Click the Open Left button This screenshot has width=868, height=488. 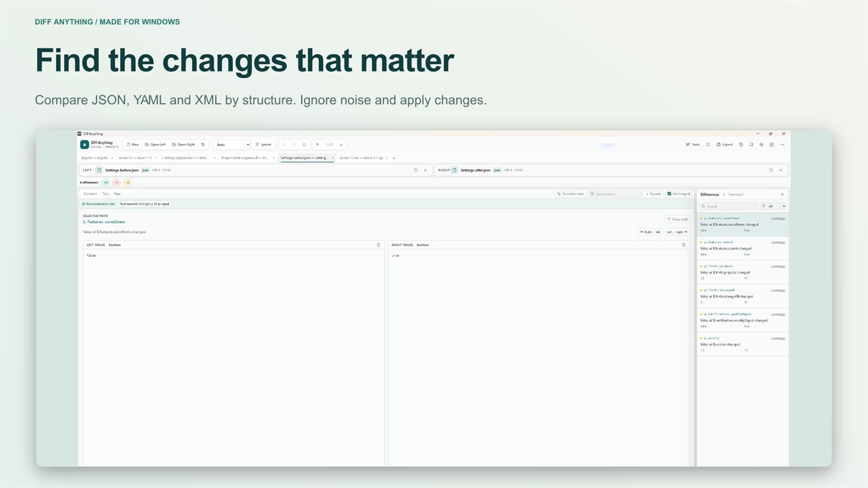pyautogui.click(x=155, y=144)
